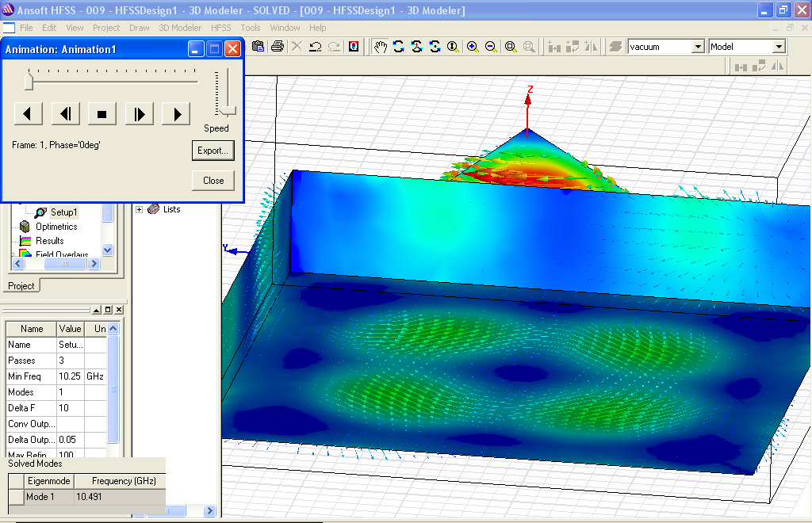This screenshot has width=812, height=523.
Task: Click the animation frame slider thumb
Action: [29, 81]
